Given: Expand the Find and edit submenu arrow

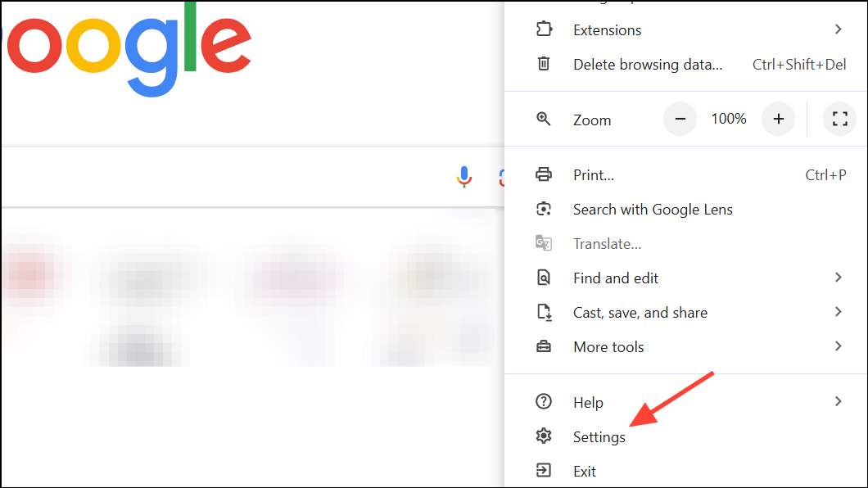Looking at the screenshot, I should (x=838, y=278).
